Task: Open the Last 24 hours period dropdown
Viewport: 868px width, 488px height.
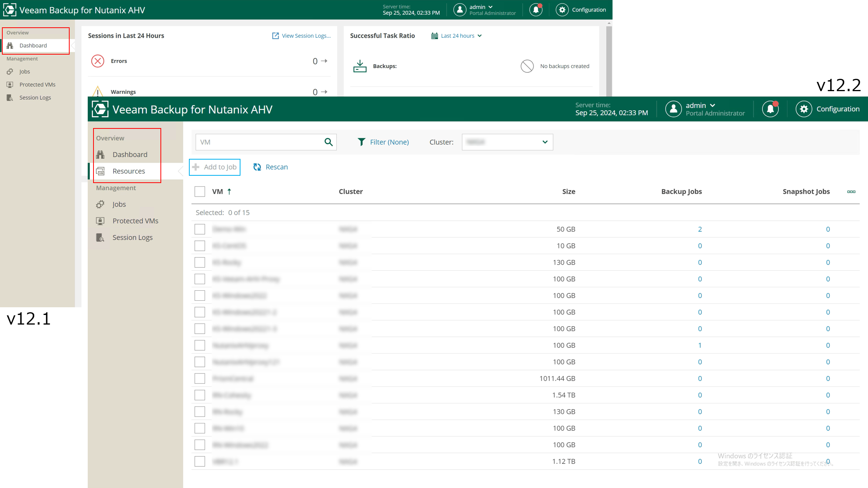Action: tap(461, 36)
